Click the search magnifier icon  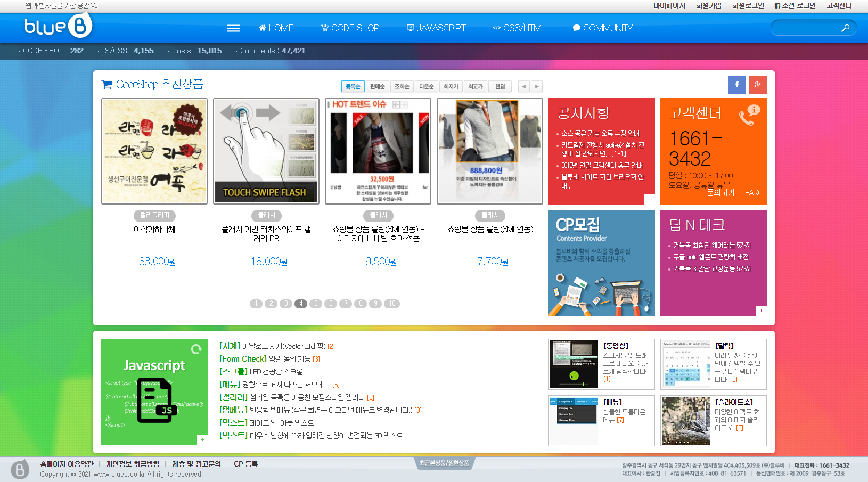(x=845, y=28)
